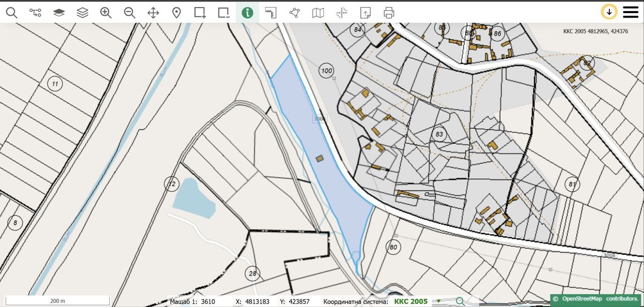Click cadastral block label 83
Screen dimensions: 644x307
(439, 134)
